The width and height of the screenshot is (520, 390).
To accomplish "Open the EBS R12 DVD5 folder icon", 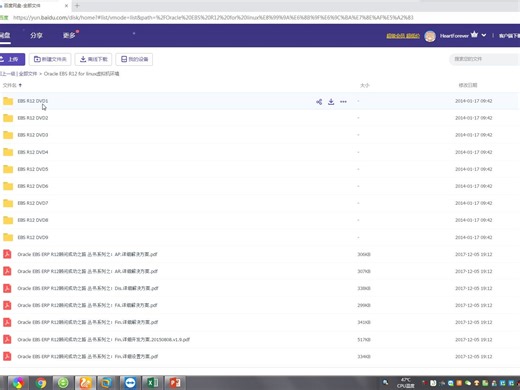I will pyautogui.click(x=8, y=169).
